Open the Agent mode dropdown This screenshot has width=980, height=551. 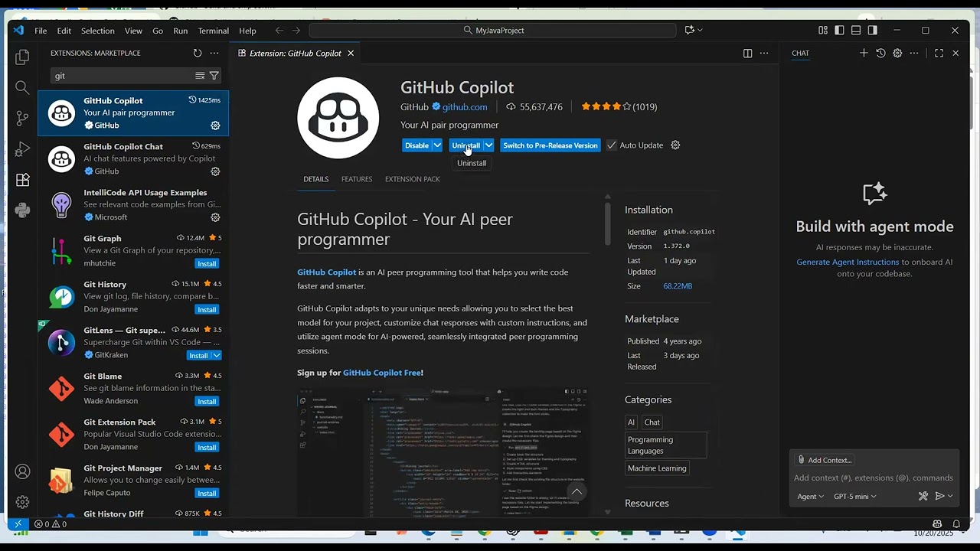[x=811, y=496]
